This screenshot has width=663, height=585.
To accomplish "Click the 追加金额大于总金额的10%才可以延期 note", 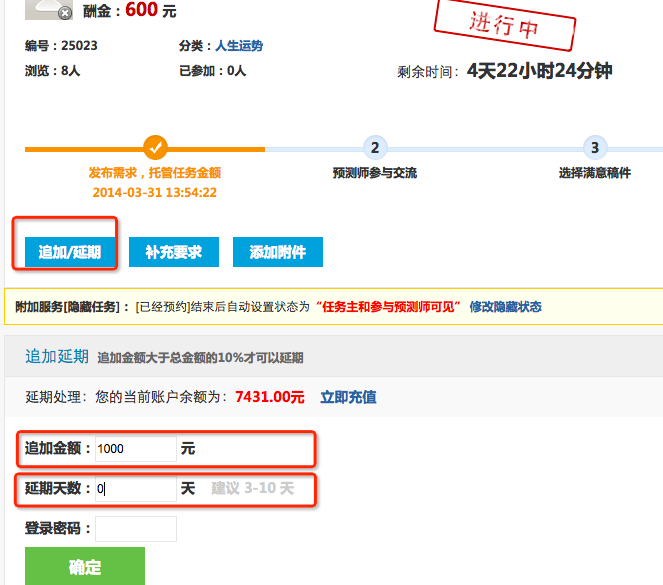I will tap(200, 358).
